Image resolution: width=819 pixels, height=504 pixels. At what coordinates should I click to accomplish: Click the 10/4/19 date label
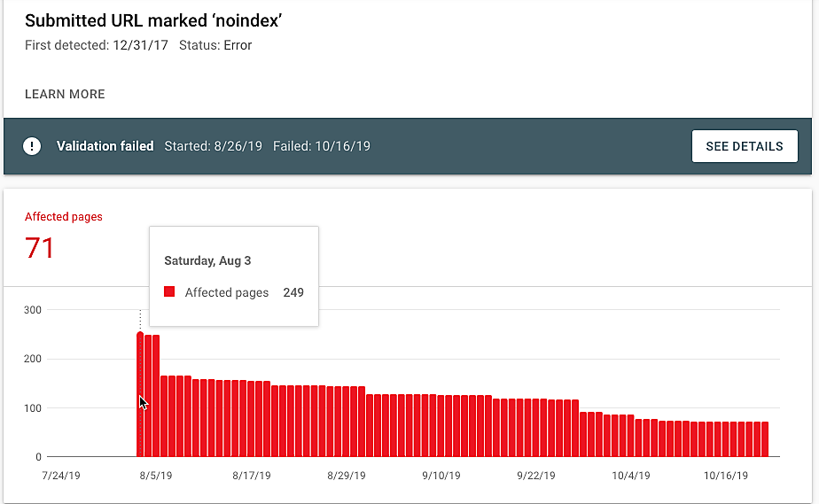631,476
